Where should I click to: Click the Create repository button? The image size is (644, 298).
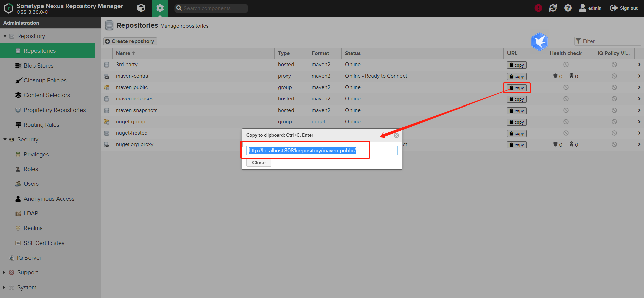pos(130,41)
